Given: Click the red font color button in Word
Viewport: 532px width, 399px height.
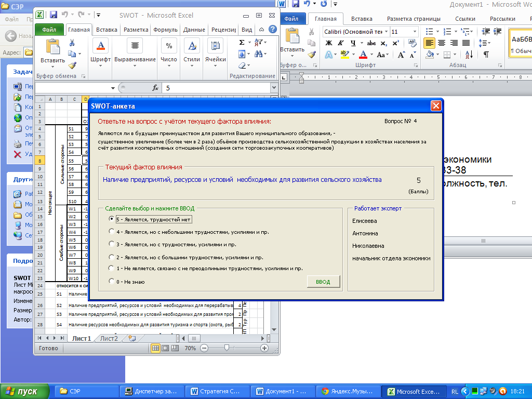Looking at the screenshot, I should click(x=363, y=54).
